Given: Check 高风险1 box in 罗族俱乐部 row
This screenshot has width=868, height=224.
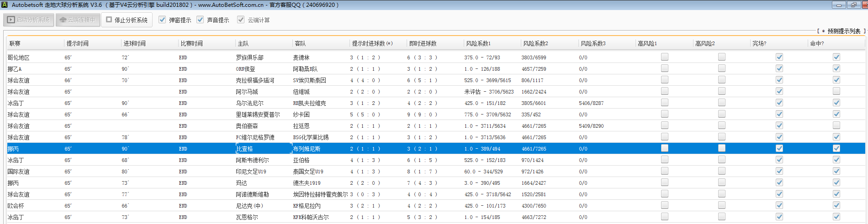Looking at the screenshot, I should [x=665, y=57].
